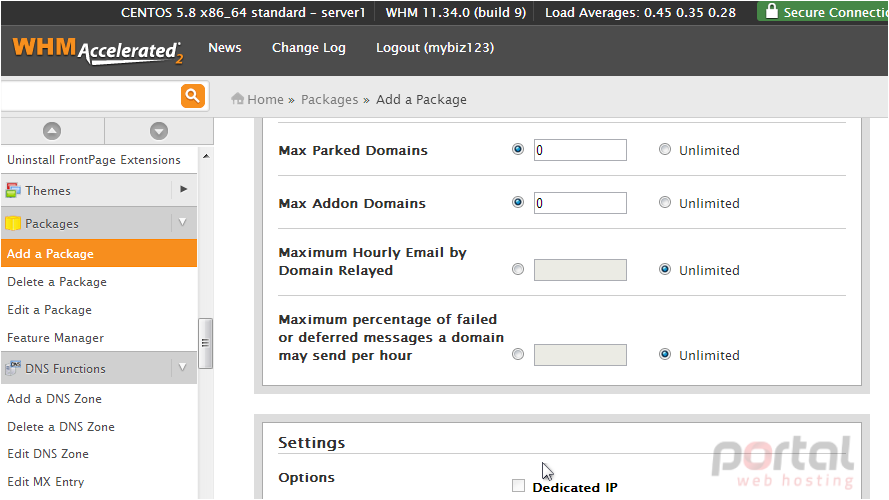Click Logout (mybiz123) link

pyautogui.click(x=435, y=48)
